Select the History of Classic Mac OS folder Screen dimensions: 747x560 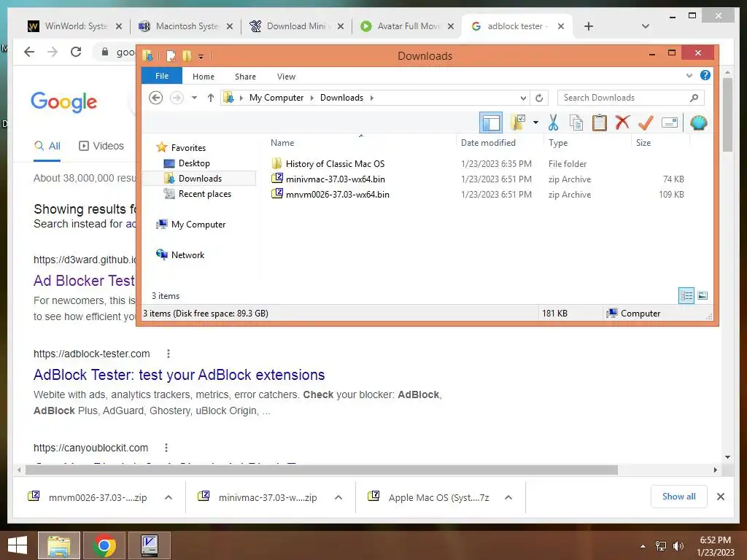pyautogui.click(x=335, y=164)
